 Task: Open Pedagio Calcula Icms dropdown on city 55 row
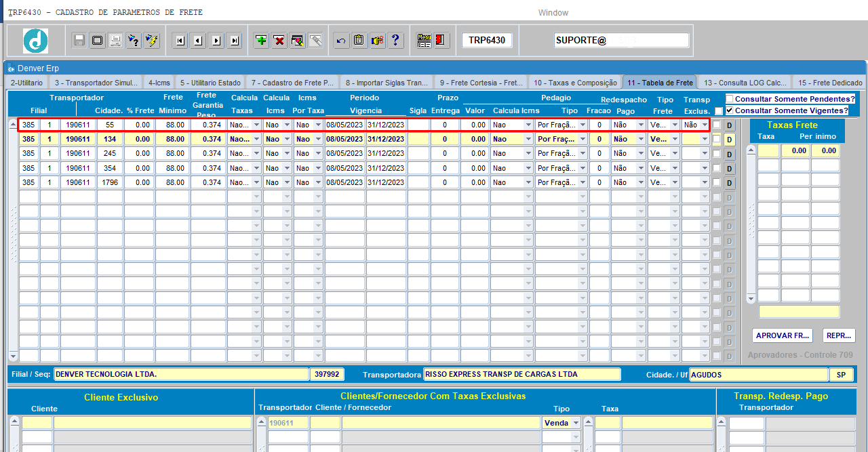pos(528,125)
